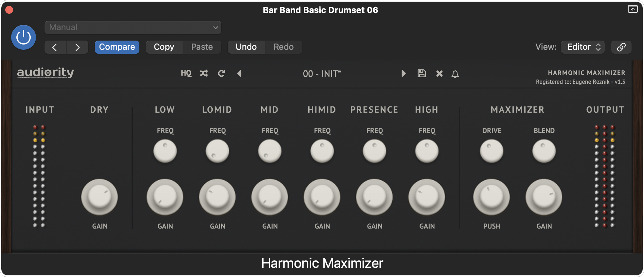Click the reload preset circular arrow icon
644x277 pixels.
click(222, 73)
